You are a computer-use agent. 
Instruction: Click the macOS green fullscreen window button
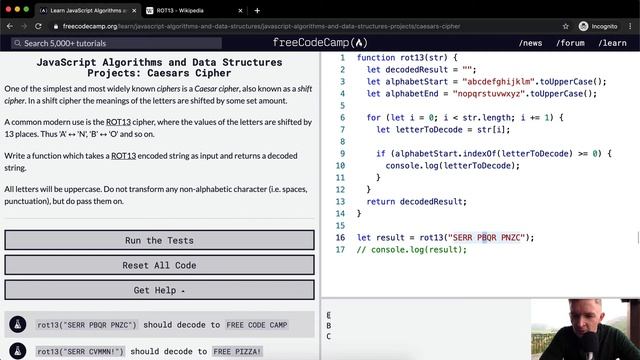pos(26,9)
